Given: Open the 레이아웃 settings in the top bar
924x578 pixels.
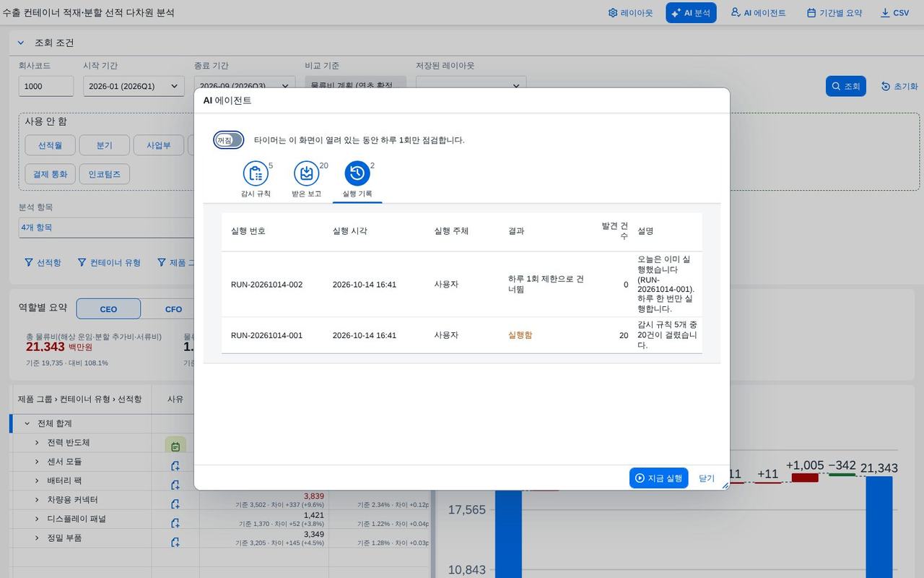Looking at the screenshot, I should click(630, 13).
